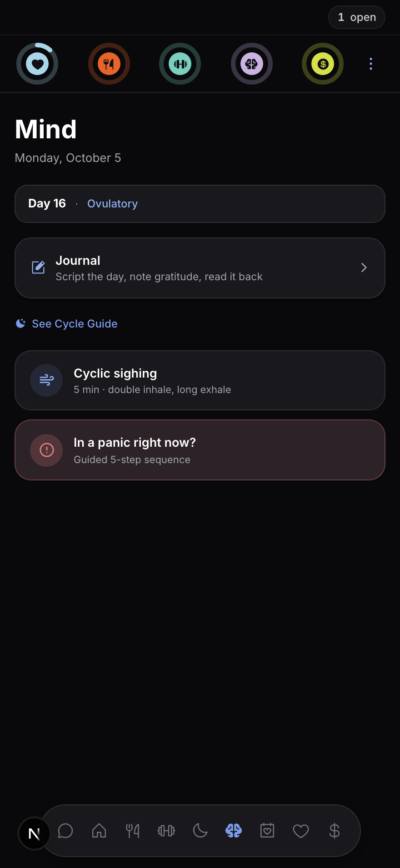Select the moon sleep tab
Screen dimensions: 400x868
coord(200,831)
